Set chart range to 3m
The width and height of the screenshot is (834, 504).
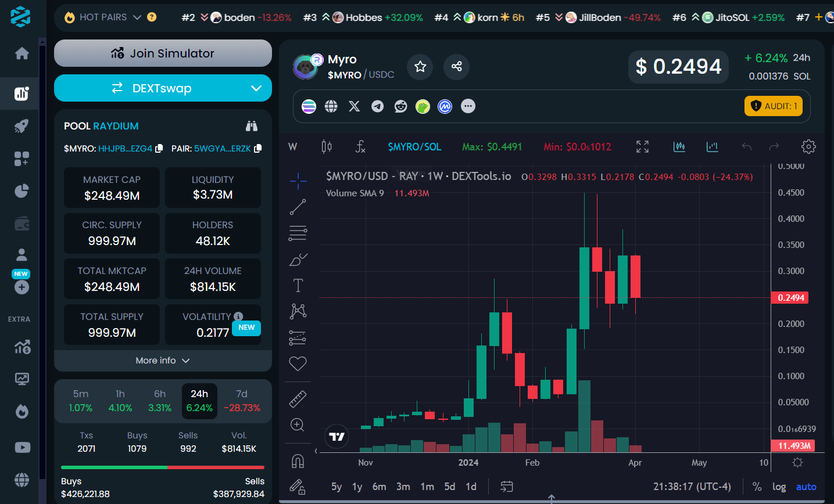click(403, 487)
